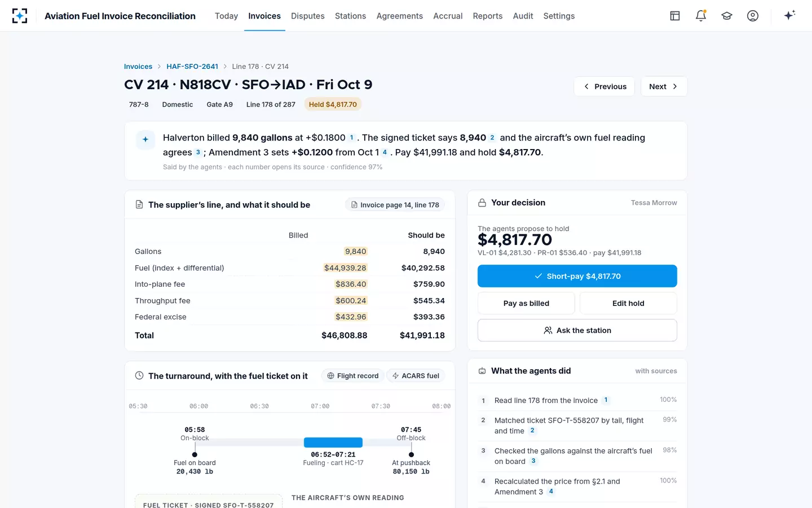Click the Gate A9 tag
This screenshot has width=812, height=508.
click(x=219, y=104)
